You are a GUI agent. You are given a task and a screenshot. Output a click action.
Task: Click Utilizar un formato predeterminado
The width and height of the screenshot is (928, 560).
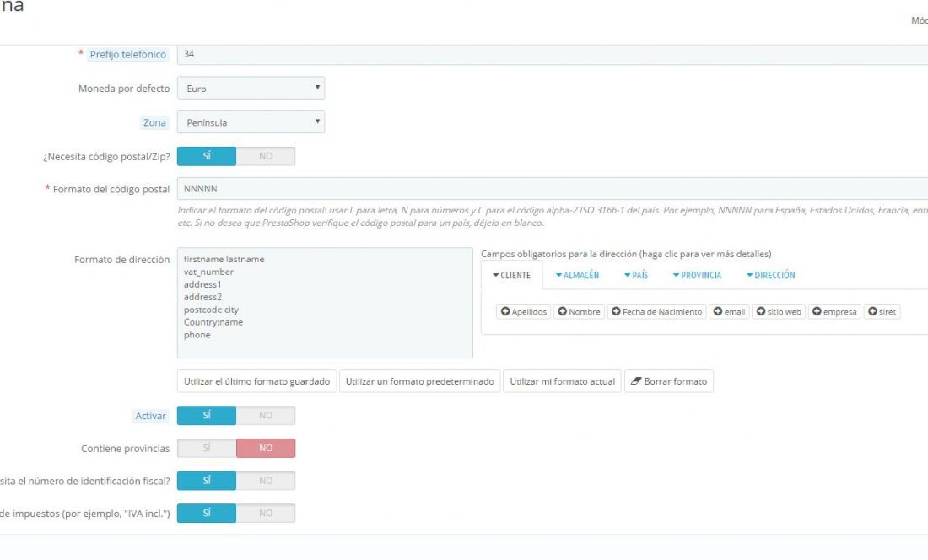click(x=419, y=381)
